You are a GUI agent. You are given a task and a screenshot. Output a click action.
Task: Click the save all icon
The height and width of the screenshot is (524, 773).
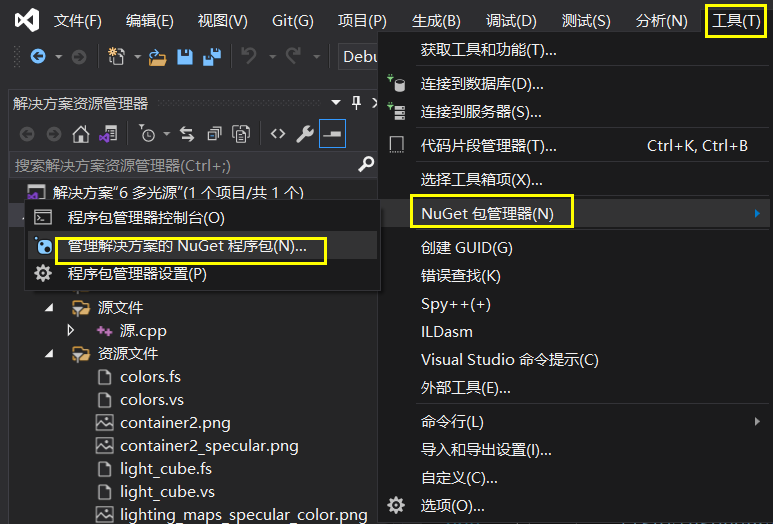[x=212, y=57]
